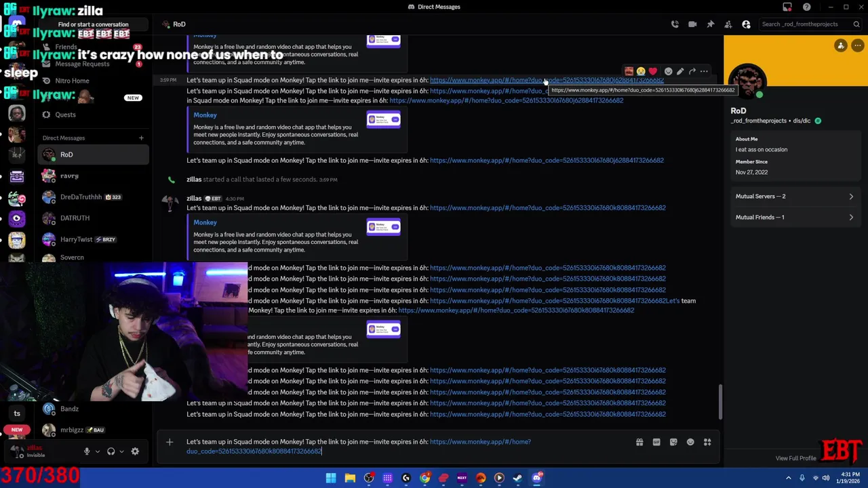Click Find or start a conversation box

click(x=93, y=24)
